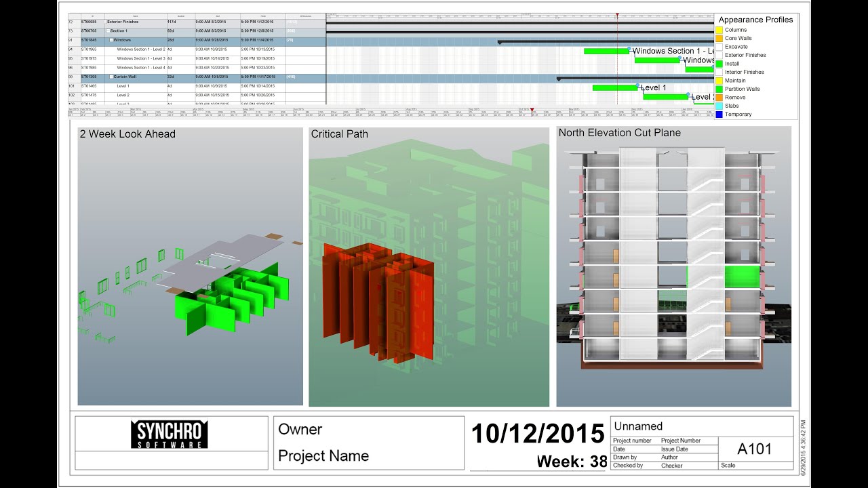Click the Remove orange legend swatch
This screenshot has height=488, width=868.
[719, 98]
